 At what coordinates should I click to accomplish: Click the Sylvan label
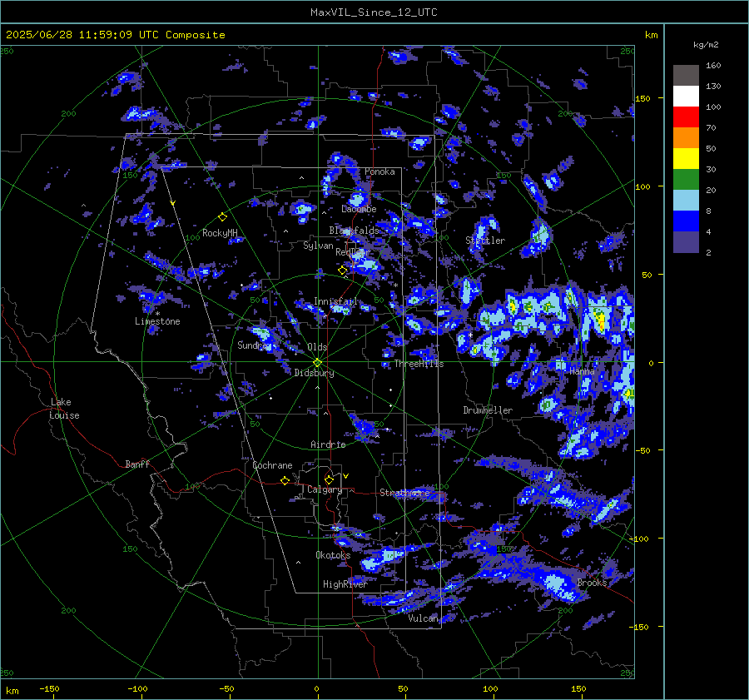click(318, 246)
